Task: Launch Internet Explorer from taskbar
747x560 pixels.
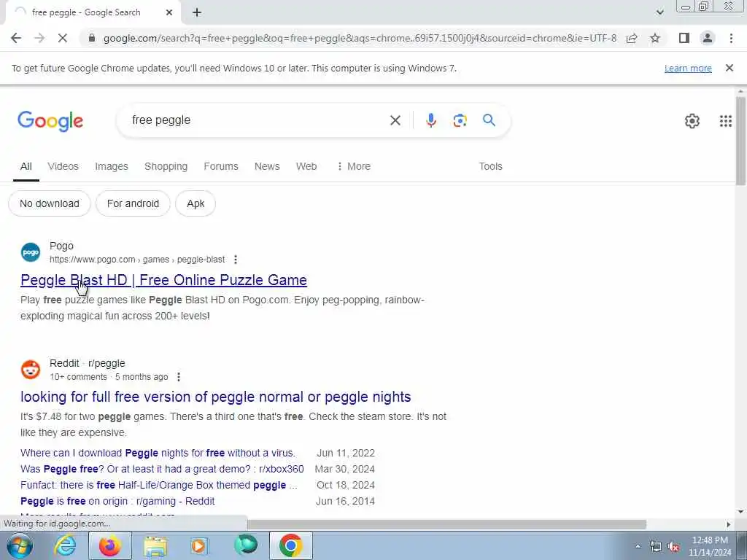Action: pos(65,545)
